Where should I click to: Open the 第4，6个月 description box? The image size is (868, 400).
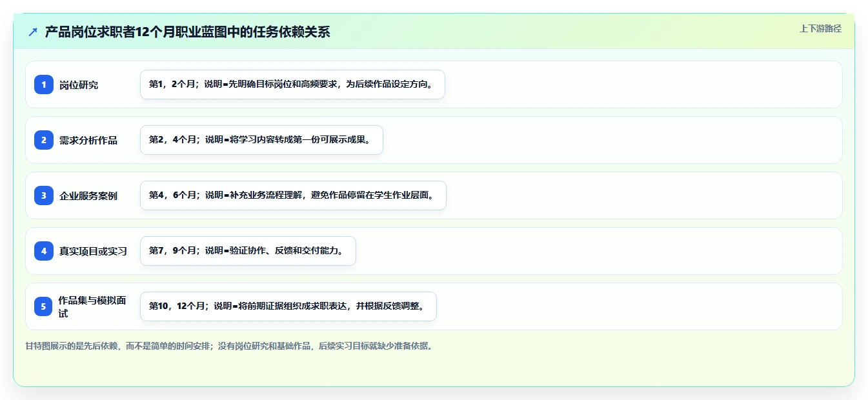(293, 195)
